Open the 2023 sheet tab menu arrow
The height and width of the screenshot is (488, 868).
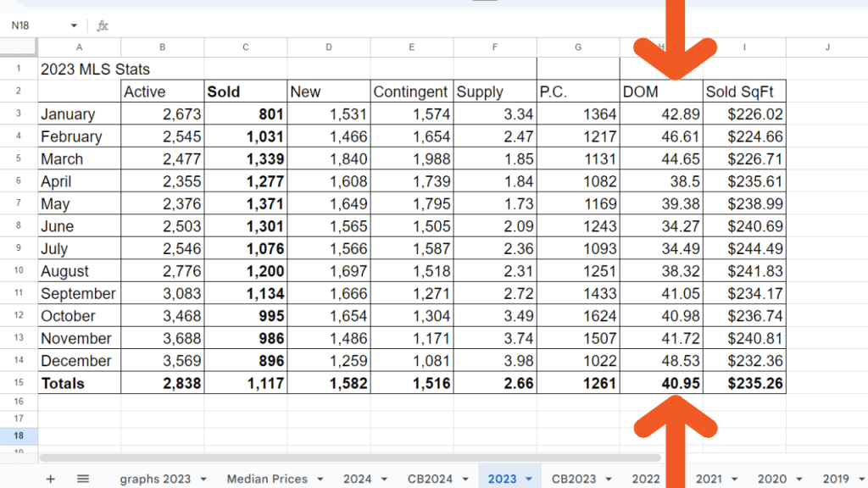pos(530,478)
